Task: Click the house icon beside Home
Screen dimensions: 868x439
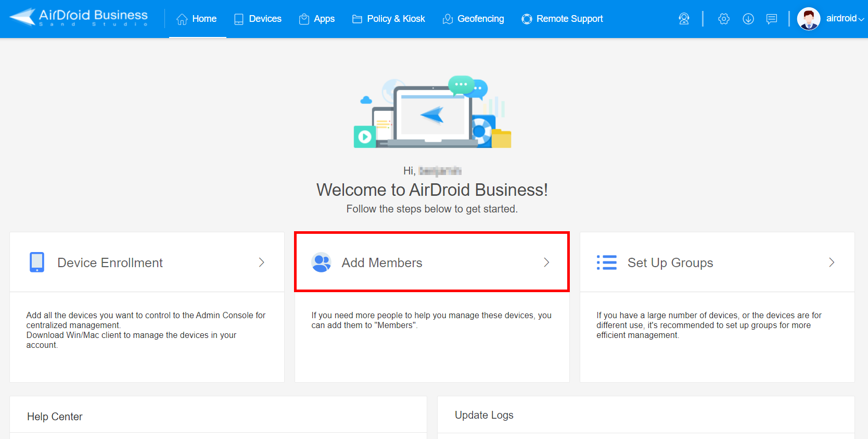Action: coord(182,19)
